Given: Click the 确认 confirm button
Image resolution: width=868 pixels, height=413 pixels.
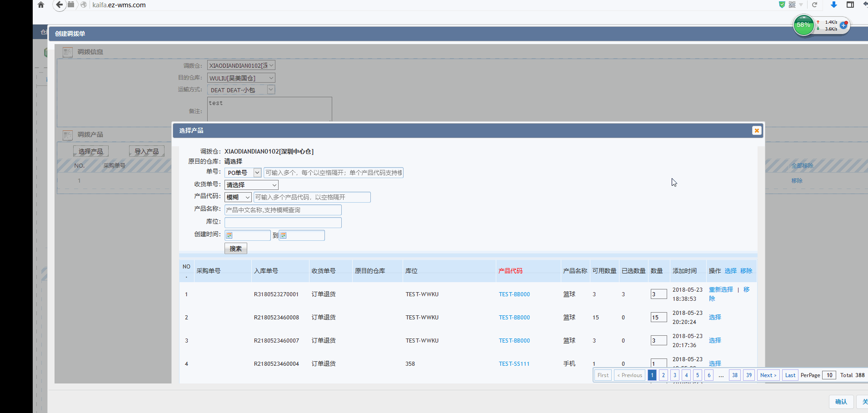Looking at the screenshot, I should [841, 402].
